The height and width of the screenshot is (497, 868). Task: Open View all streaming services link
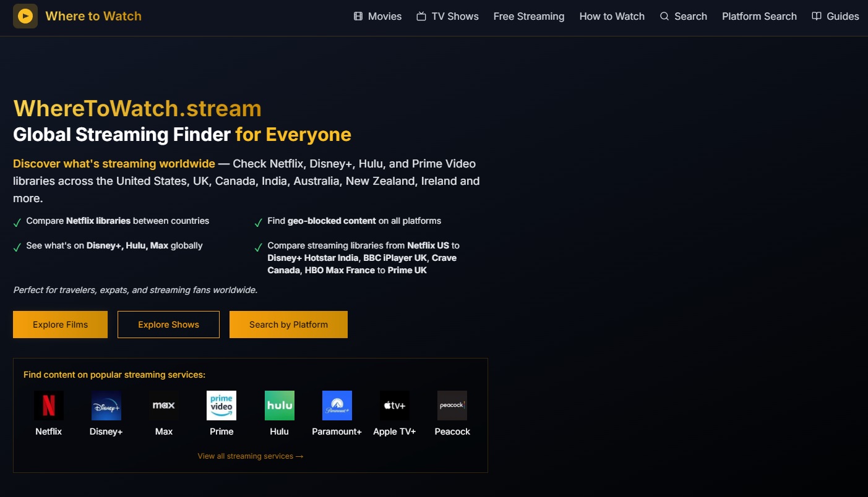click(251, 456)
